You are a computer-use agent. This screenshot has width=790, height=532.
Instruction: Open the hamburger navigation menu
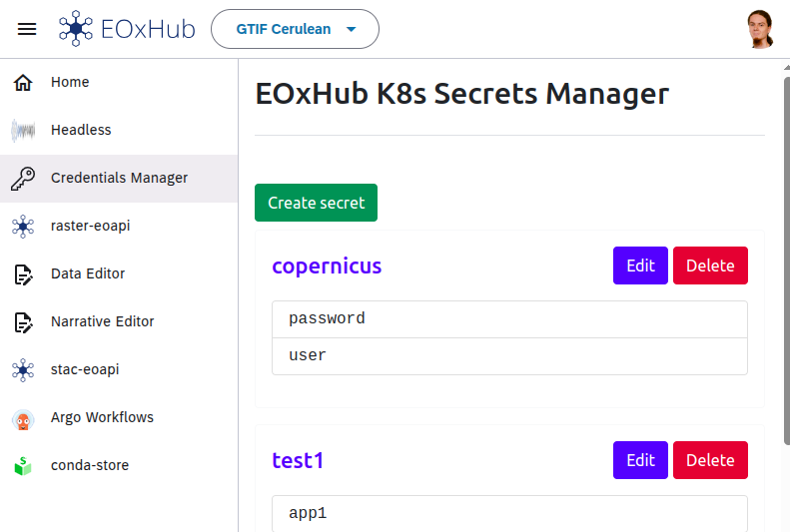27,29
